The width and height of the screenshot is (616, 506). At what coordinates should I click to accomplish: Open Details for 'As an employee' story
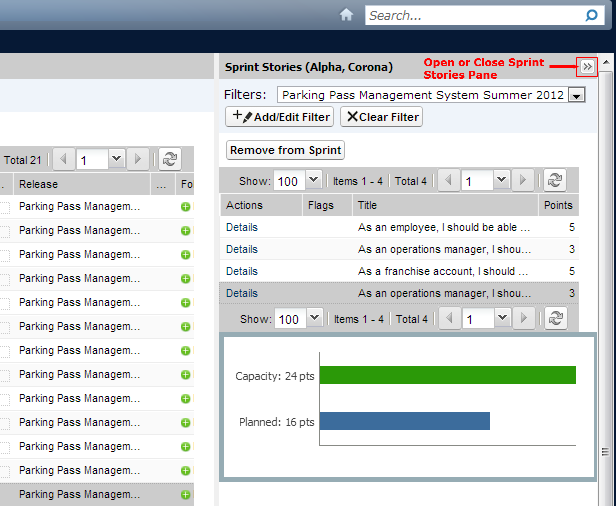coord(242,227)
